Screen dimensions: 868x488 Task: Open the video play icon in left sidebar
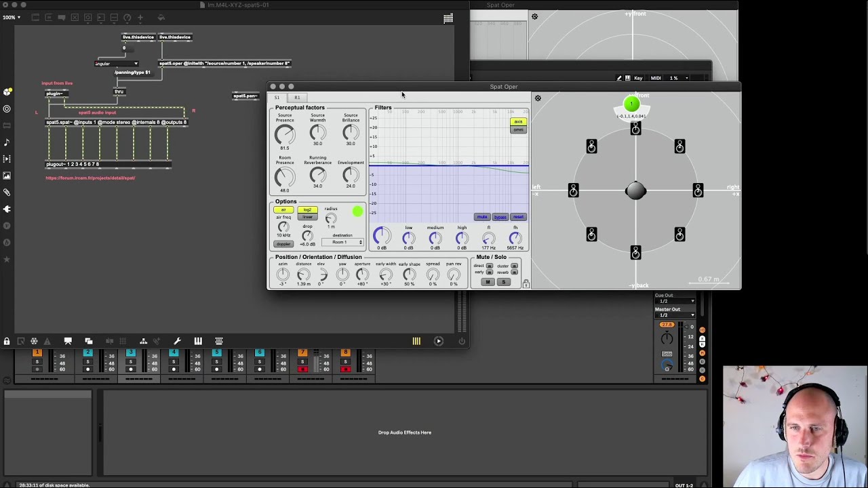[7, 159]
